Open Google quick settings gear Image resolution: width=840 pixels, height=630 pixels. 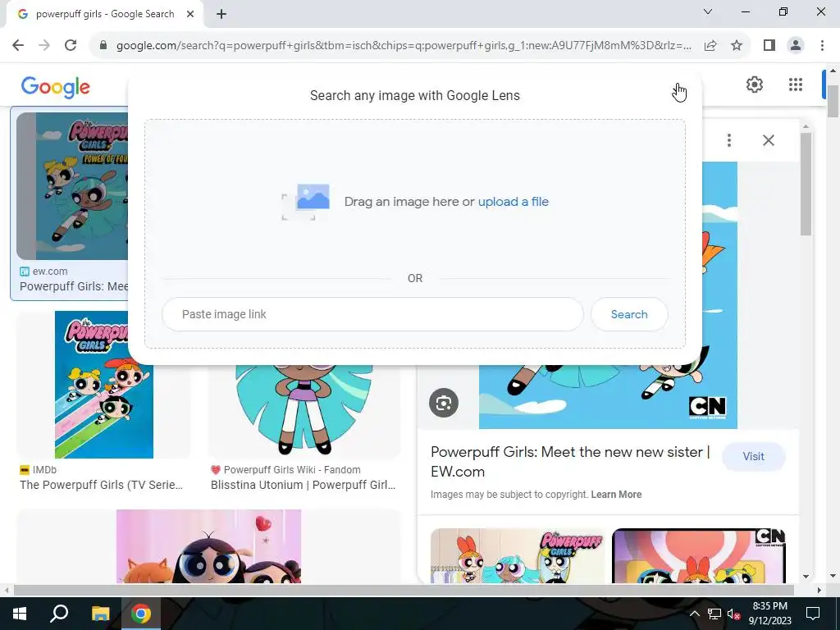click(755, 84)
